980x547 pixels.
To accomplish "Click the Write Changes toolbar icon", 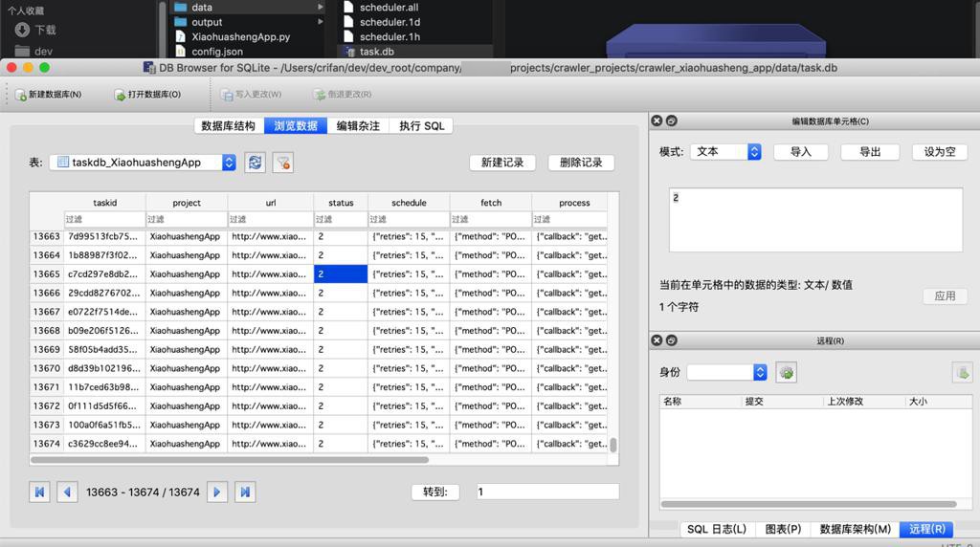I will [227, 95].
